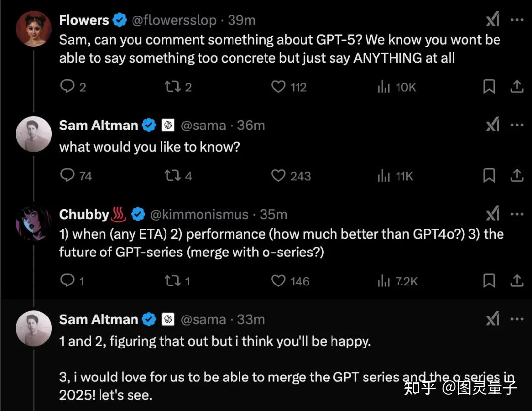Open the more options menu on Flowers' tweet
The image size is (532, 411).
point(516,20)
